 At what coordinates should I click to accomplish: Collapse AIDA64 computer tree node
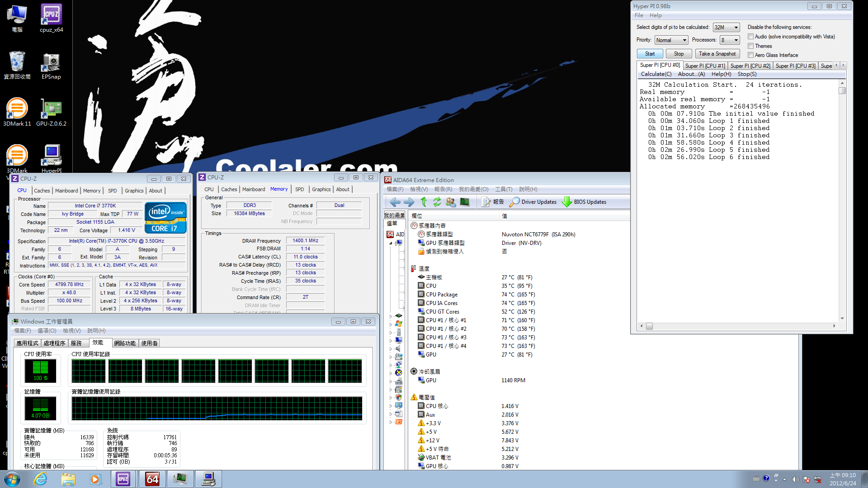click(x=391, y=243)
